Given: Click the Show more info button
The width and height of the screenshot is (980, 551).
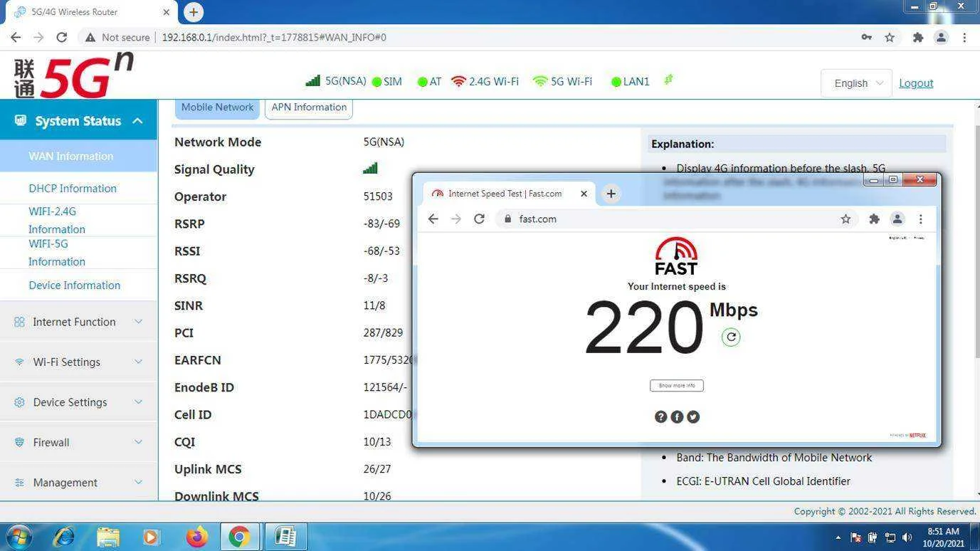Looking at the screenshot, I should click(x=677, y=386).
